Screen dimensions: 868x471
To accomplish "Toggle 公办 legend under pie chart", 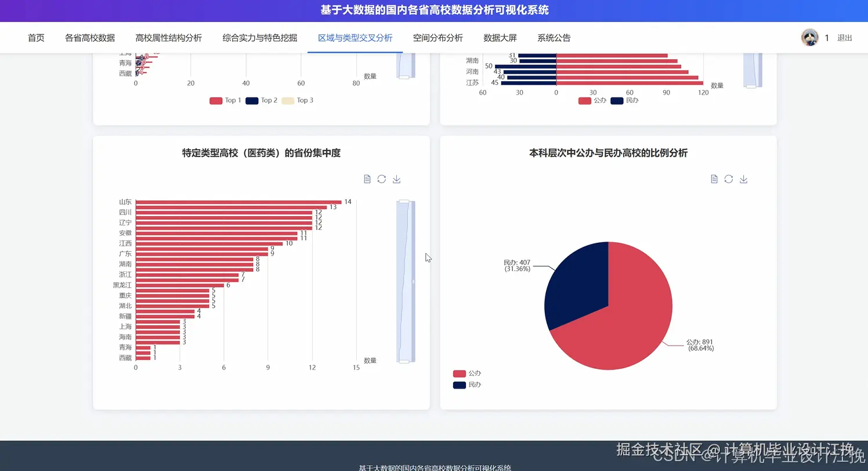I will point(467,373).
